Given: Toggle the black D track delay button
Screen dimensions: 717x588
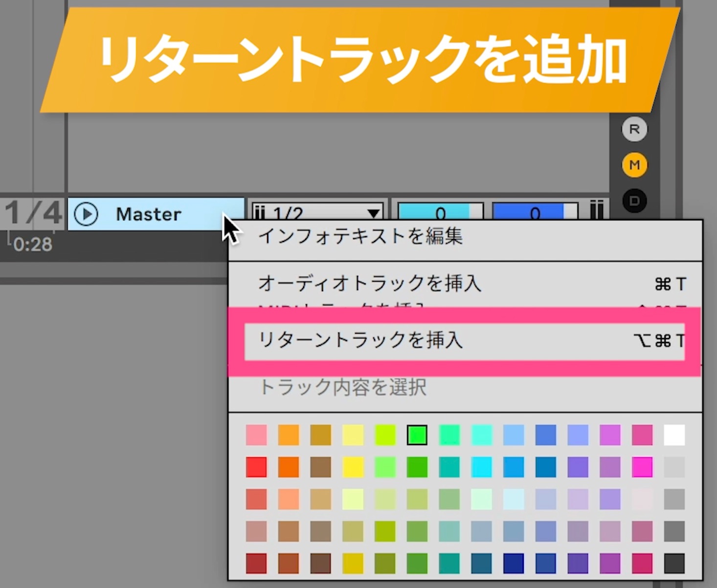Looking at the screenshot, I should (x=634, y=201).
